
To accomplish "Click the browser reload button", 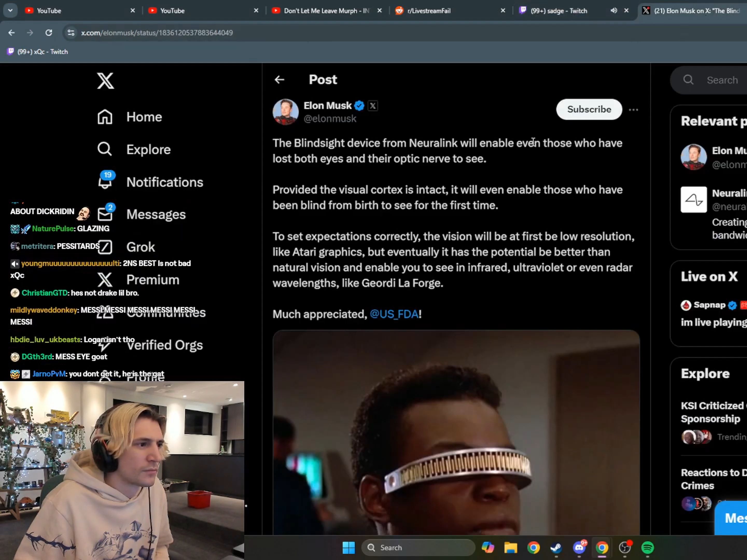I will (49, 33).
